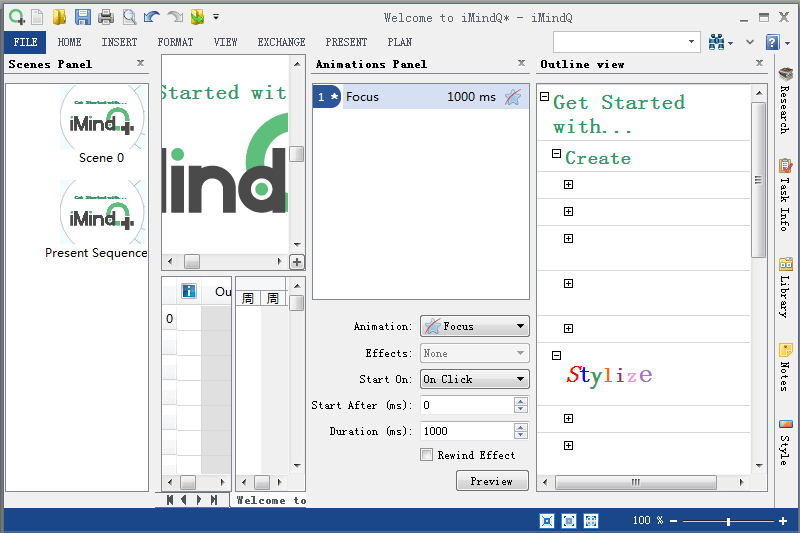Image resolution: width=800 pixels, height=533 pixels.
Task: Switch to the INSERT ribbon tab
Action: 119,42
